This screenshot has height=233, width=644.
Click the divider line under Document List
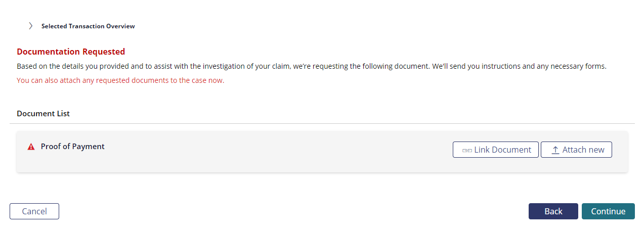pos(322,123)
